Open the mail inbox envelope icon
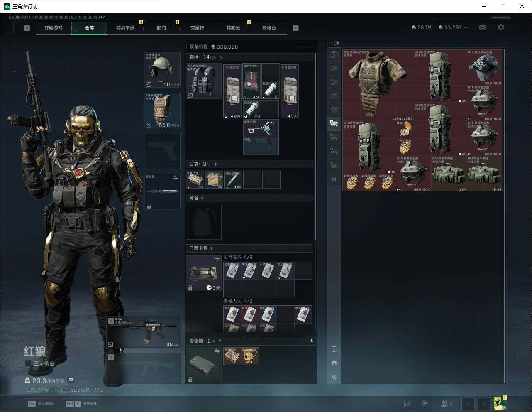This screenshot has height=412, width=532. pos(483,27)
